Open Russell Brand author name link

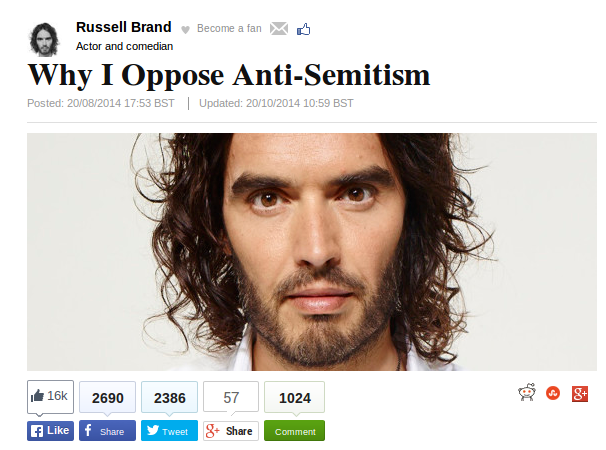[124, 27]
